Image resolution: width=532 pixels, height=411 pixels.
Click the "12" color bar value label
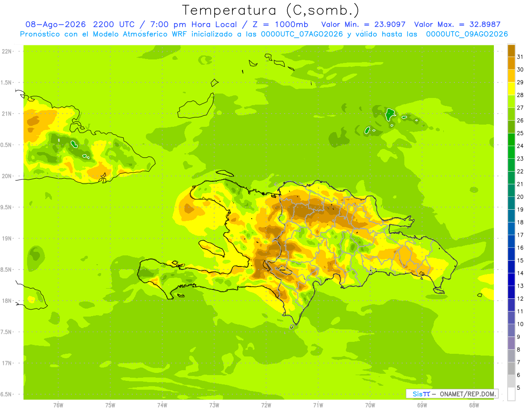[520, 299]
